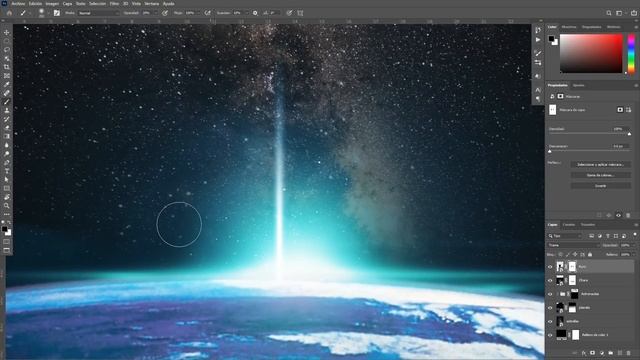Select the Crop tool

7,67
